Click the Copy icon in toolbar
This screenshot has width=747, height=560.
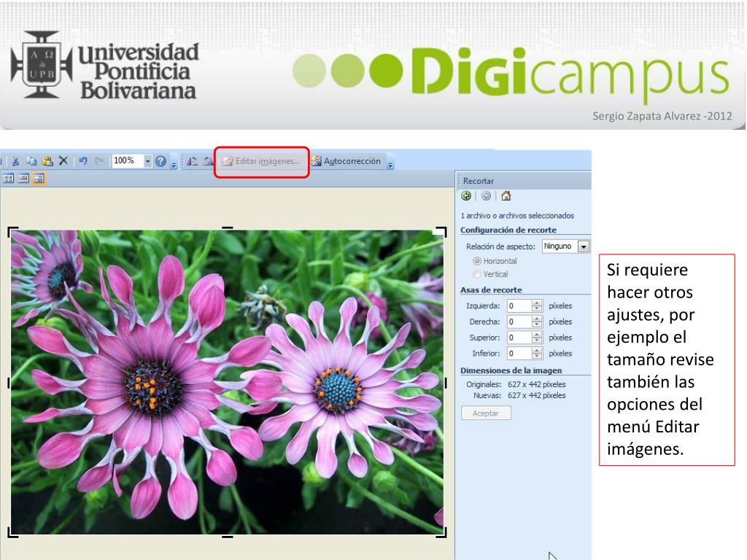point(31,161)
